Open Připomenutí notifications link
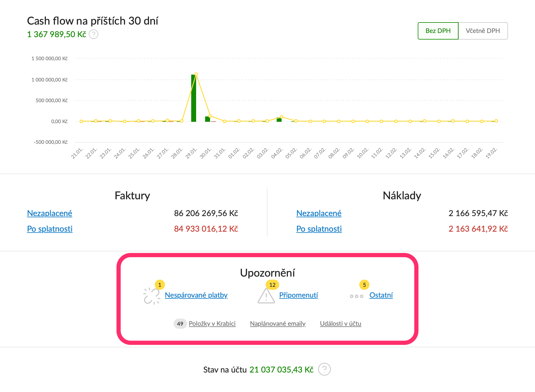535x392 pixels. point(298,295)
